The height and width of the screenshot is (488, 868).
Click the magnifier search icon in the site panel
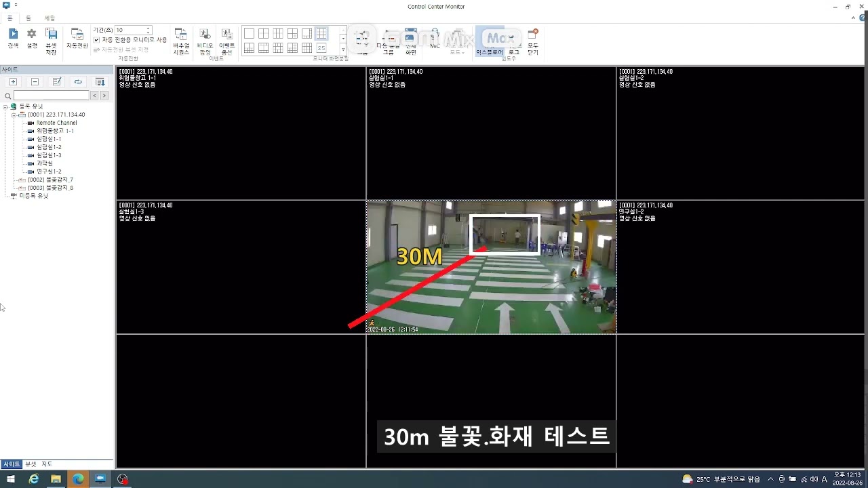click(x=7, y=96)
